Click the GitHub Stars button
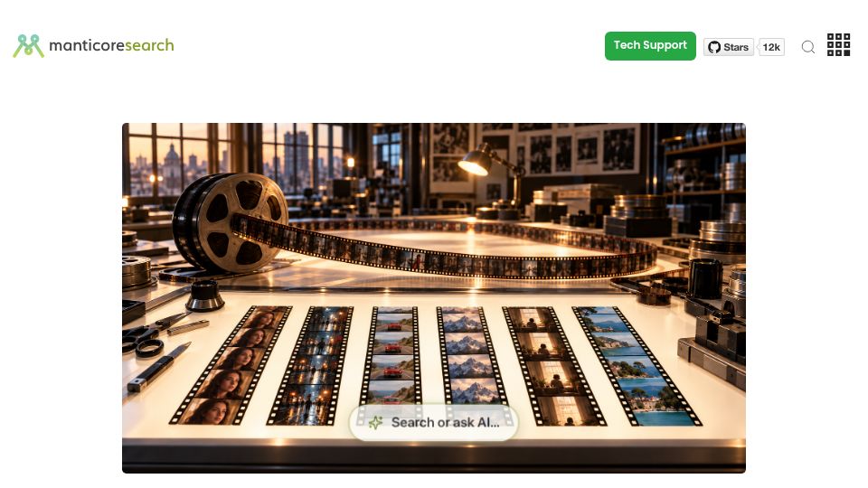Screen dimensions: 868x488 coord(729,47)
